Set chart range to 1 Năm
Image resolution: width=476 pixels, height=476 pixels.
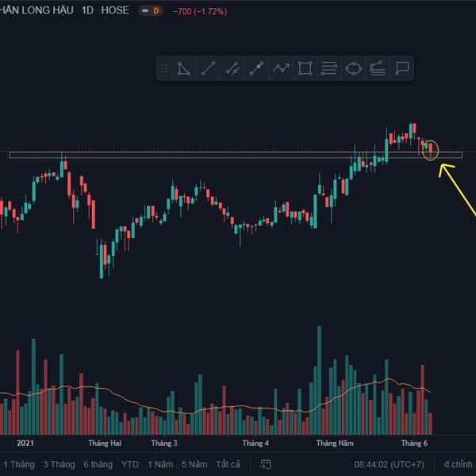(160, 464)
